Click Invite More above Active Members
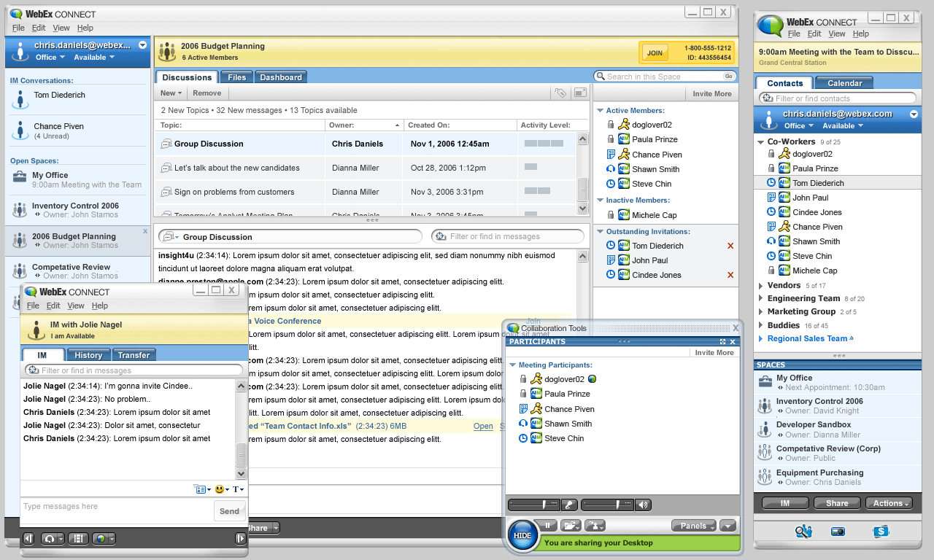The image size is (934, 560). coord(711,93)
